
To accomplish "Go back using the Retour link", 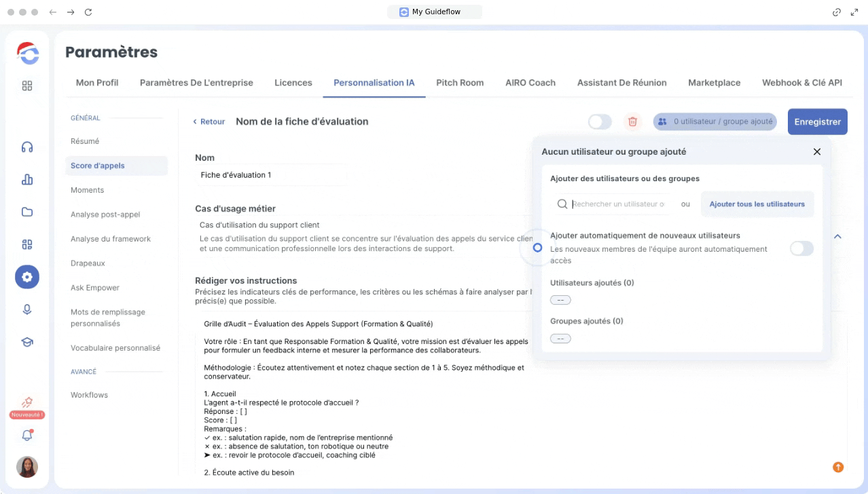I will click(209, 121).
